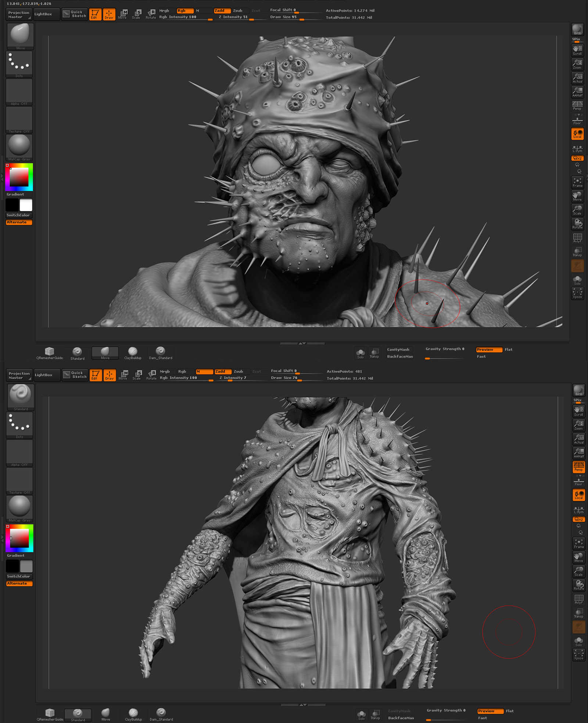Choose Preview render mode in torso window
This screenshot has height=723, width=588.
490,711
